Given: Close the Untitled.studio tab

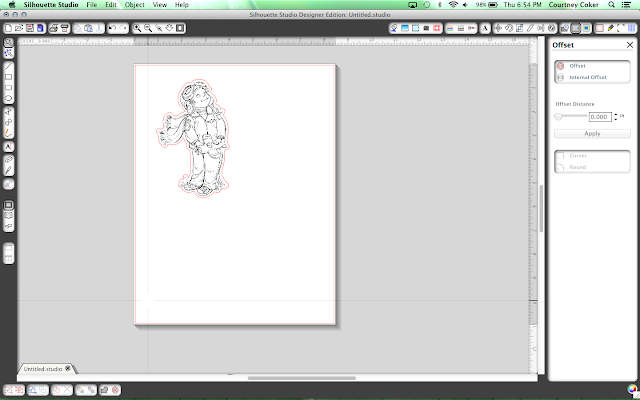Looking at the screenshot, I should coord(68,368).
